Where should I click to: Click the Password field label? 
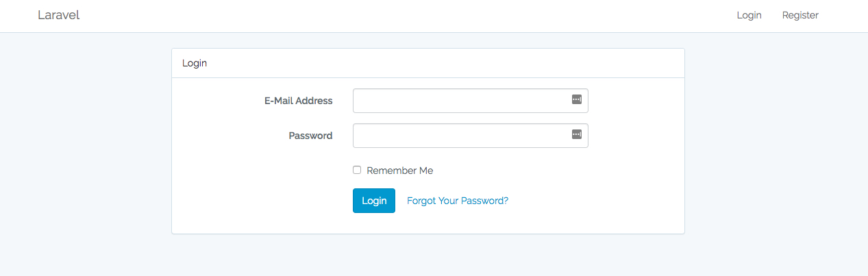coord(310,136)
